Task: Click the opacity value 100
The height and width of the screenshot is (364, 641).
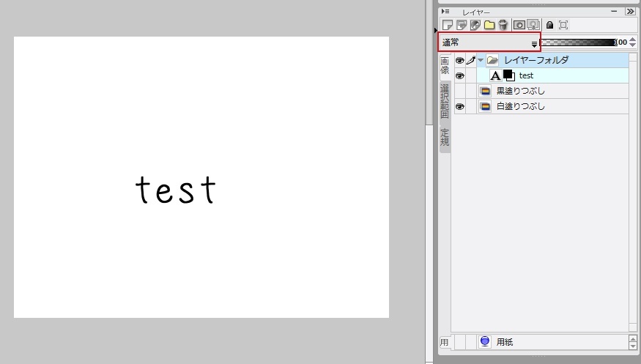Action: pyautogui.click(x=621, y=42)
